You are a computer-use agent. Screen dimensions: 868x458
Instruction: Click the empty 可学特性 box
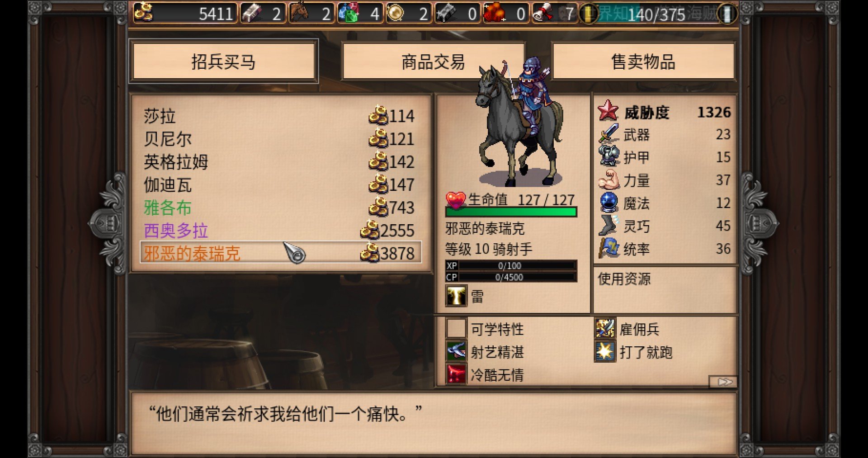(x=456, y=329)
